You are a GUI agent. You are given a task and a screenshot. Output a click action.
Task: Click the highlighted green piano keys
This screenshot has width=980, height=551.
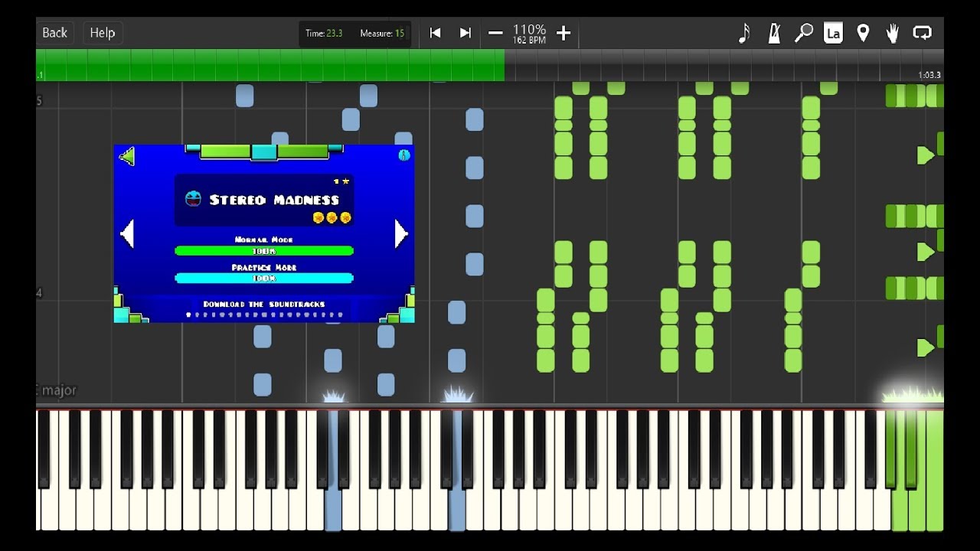(x=917, y=509)
